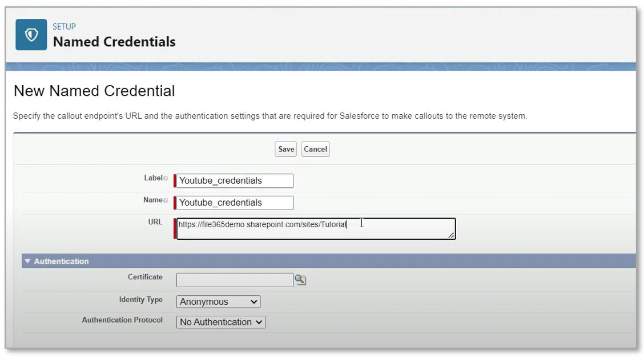The image size is (644, 358).
Task: Cancel the named credential creation
Action: coord(315,148)
